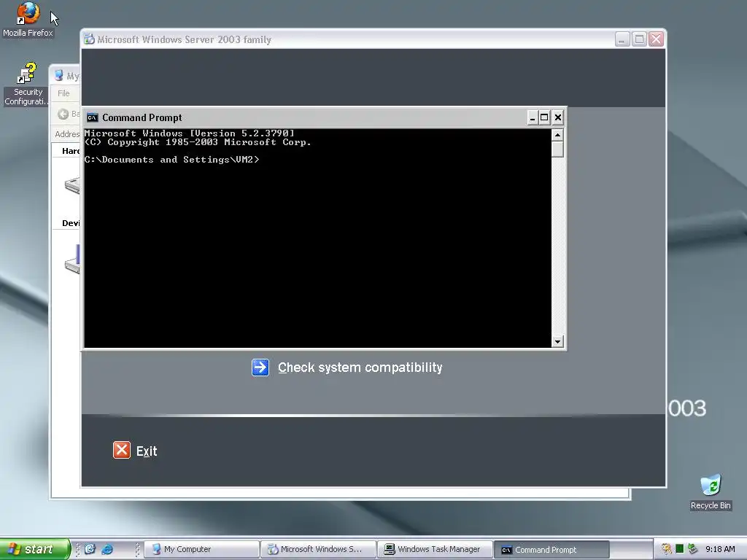Click the Command Prompt title bar text
Screen dimensions: 747x560
(142, 117)
